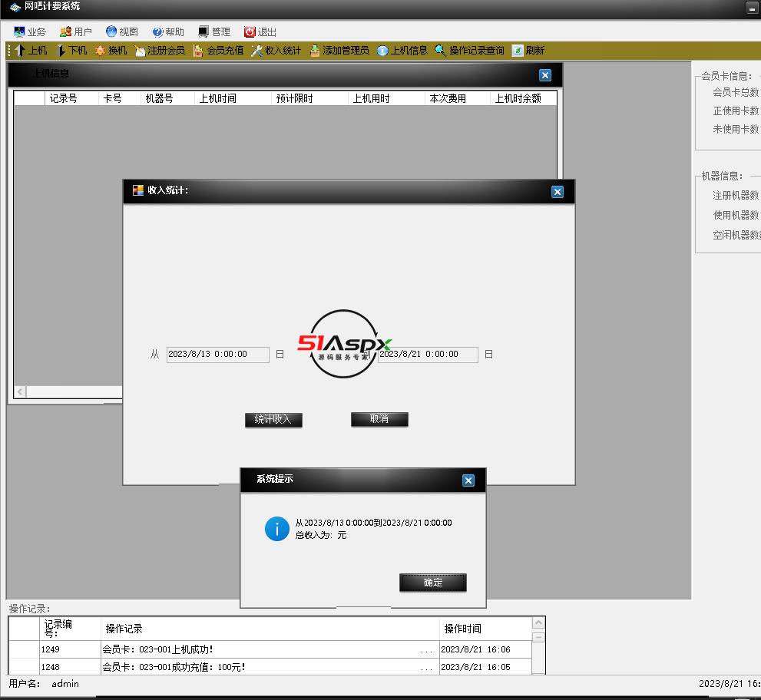Open the 用户 menu
Image resolution: width=761 pixels, height=700 pixels.
pyautogui.click(x=76, y=32)
